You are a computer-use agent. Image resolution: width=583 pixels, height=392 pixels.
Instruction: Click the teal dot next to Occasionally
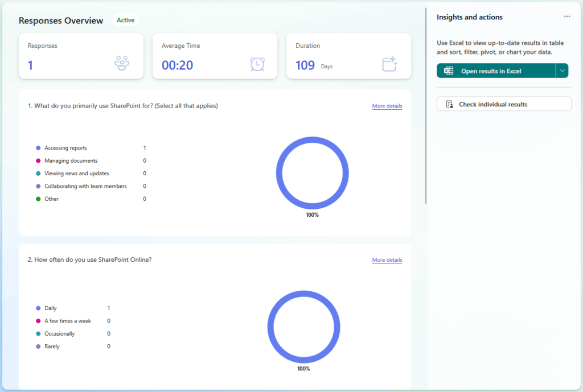coord(38,333)
